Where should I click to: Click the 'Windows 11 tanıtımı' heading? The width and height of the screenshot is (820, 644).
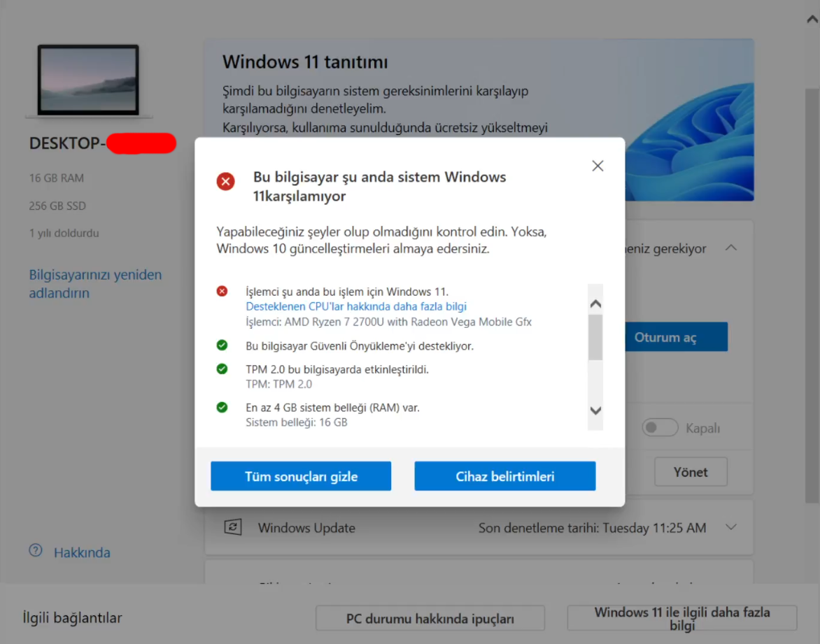(305, 62)
